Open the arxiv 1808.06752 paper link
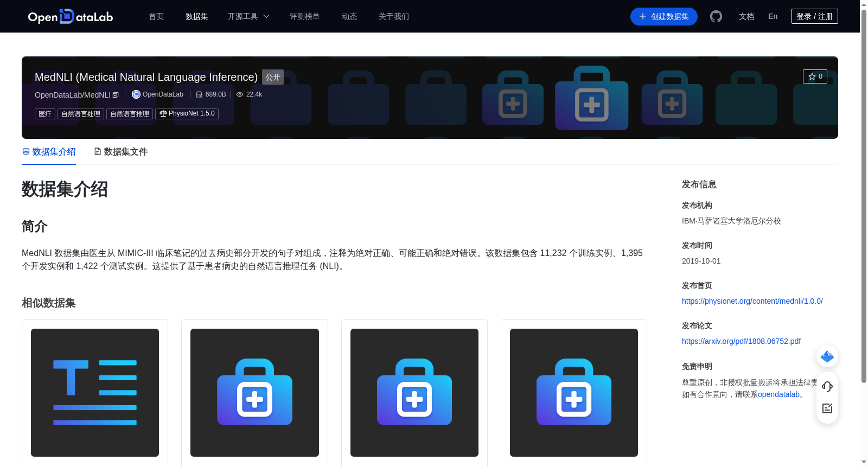Viewport: 868px width, 467px height. pyautogui.click(x=741, y=341)
